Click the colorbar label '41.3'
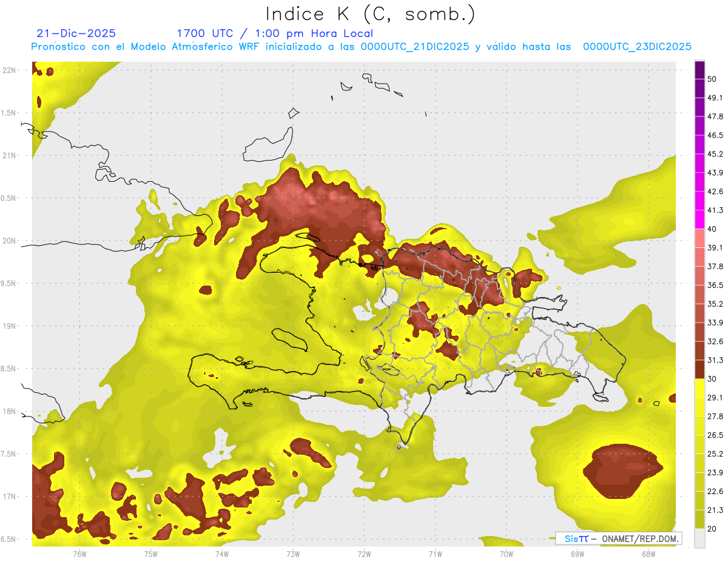This screenshot has width=728, height=562. pos(715,210)
